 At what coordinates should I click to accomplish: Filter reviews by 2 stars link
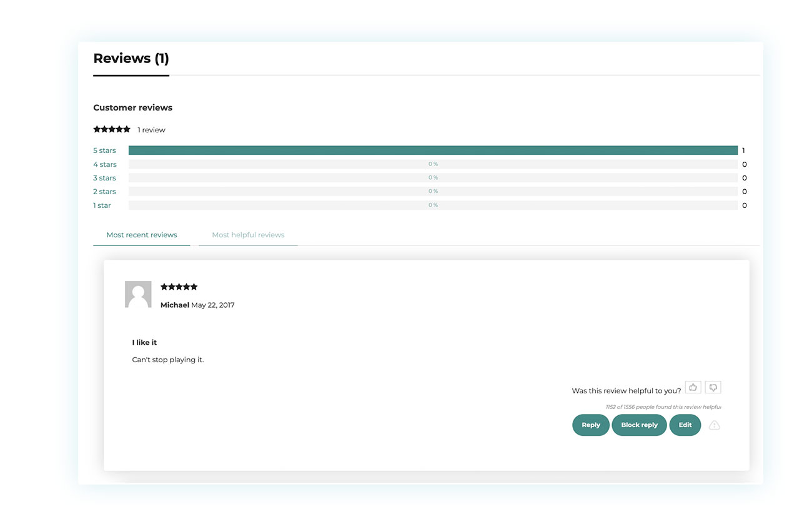104,192
